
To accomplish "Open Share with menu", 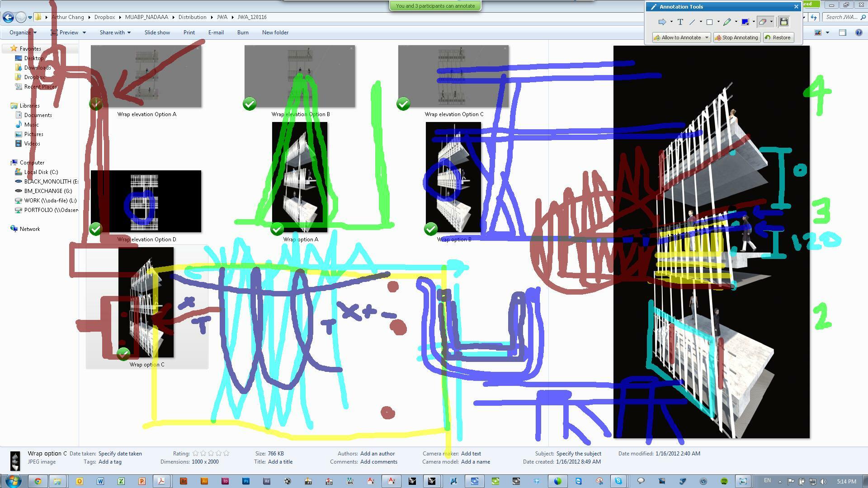I will pyautogui.click(x=115, y=33).
